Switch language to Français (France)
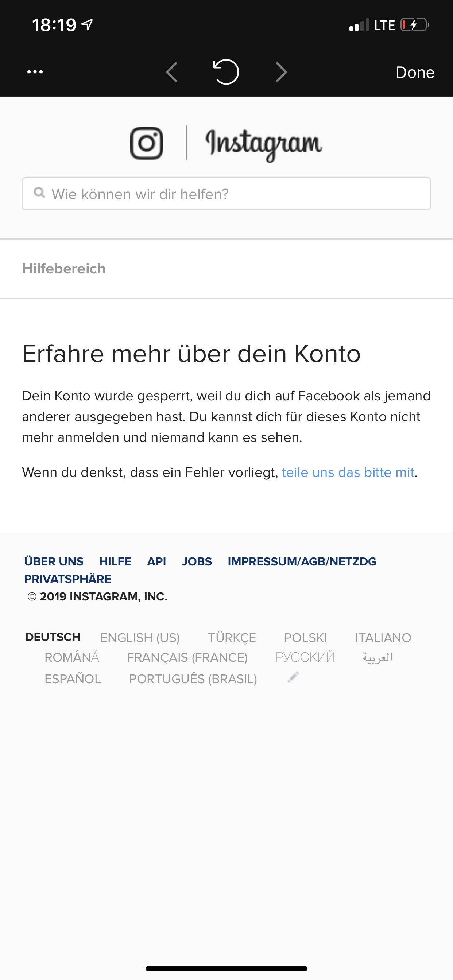The height and width of the screenshot is (980, 453). coord(187,657)
